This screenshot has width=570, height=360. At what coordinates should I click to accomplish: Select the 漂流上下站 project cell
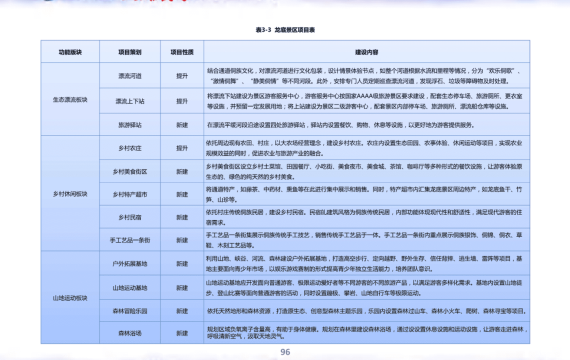click(x=130, y=101)
